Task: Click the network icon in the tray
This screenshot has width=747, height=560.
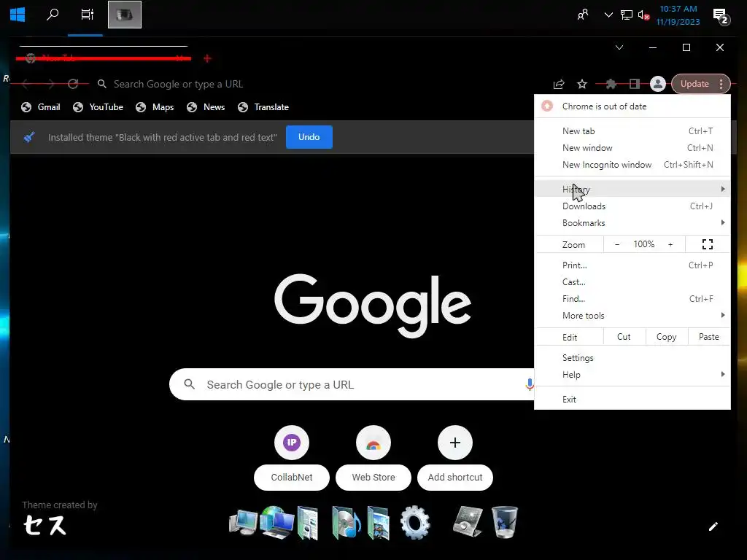Action: point(626,15)
